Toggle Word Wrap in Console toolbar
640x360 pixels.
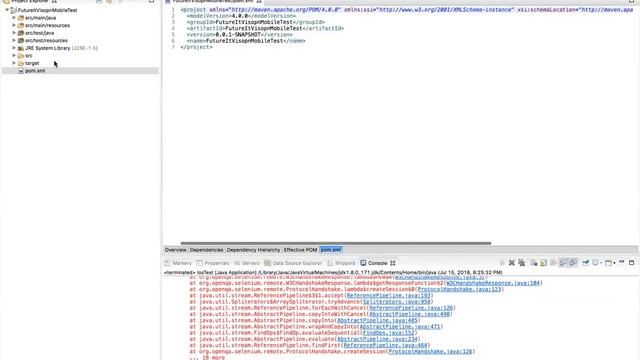coord(553,263)
